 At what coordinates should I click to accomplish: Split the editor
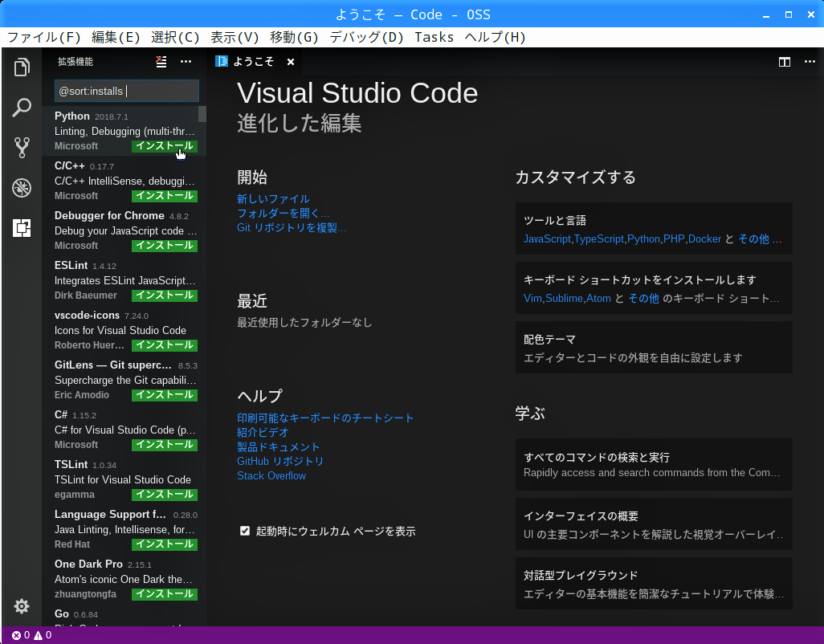click(785, 62)
